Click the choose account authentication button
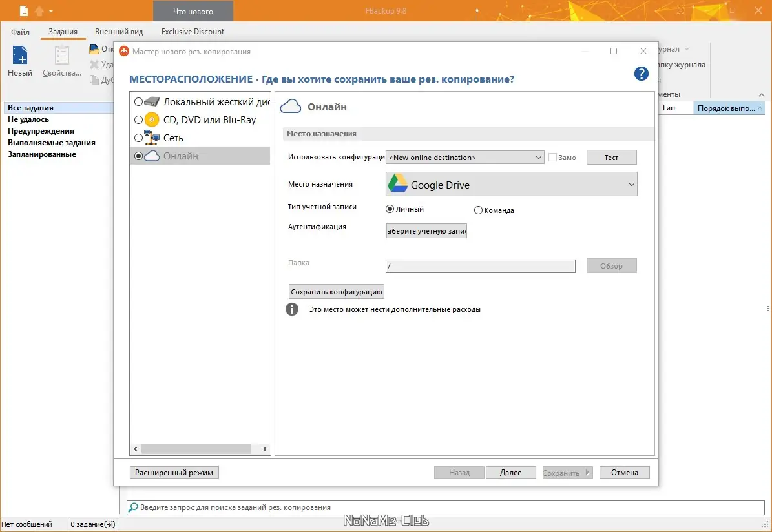 tap(426, 231)
